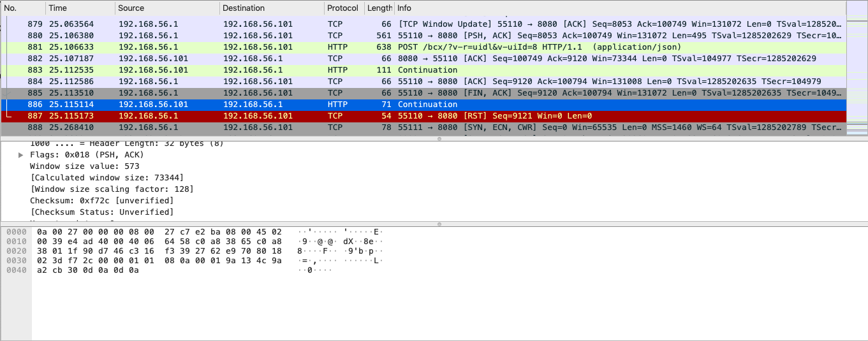This screenshot has width=868, height=341.
Task: Select red packet 887 RST row
Action: point(423,116)
